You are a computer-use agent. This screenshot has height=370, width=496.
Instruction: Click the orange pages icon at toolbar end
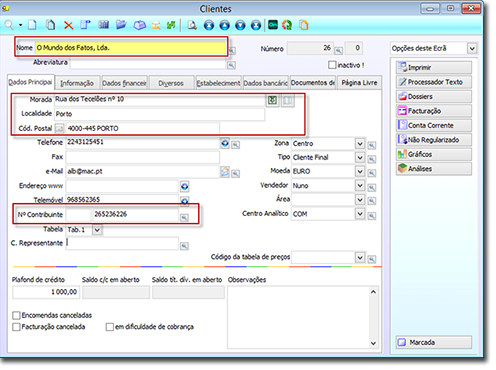(x=304, y=25)
